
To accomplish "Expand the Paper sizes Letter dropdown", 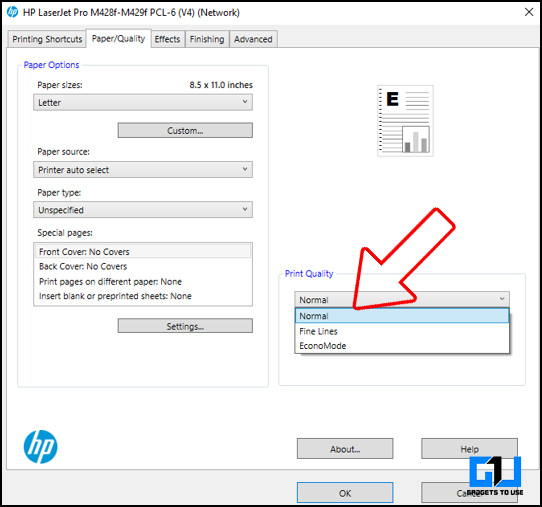I will pos(143,102).
